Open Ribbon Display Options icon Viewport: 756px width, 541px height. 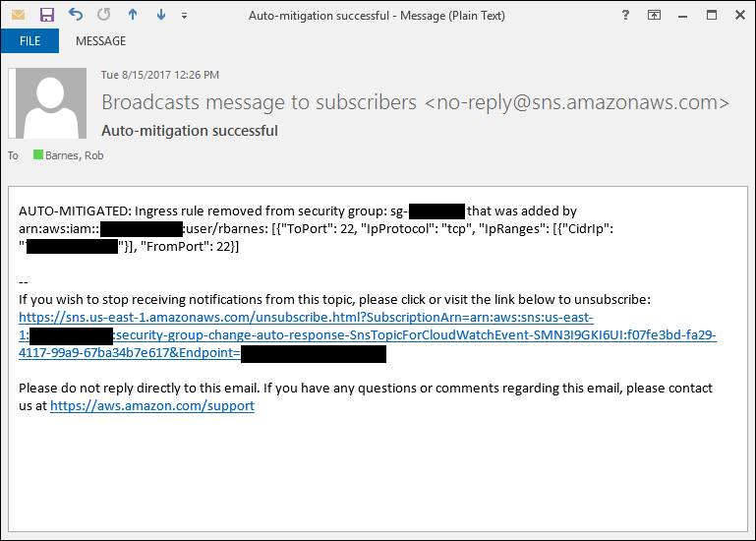tap(654, 15)
